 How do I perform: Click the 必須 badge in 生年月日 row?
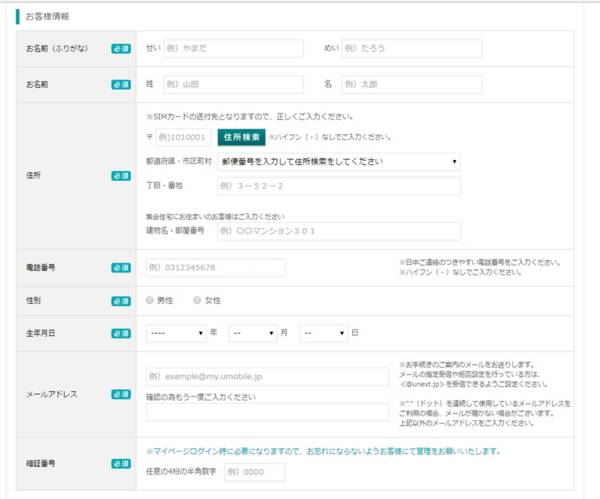coord(121,334)
